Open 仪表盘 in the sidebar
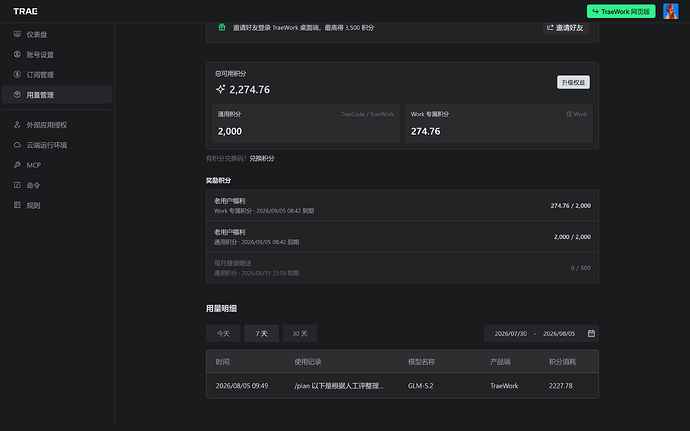690x431 pixels. (57, 34)
